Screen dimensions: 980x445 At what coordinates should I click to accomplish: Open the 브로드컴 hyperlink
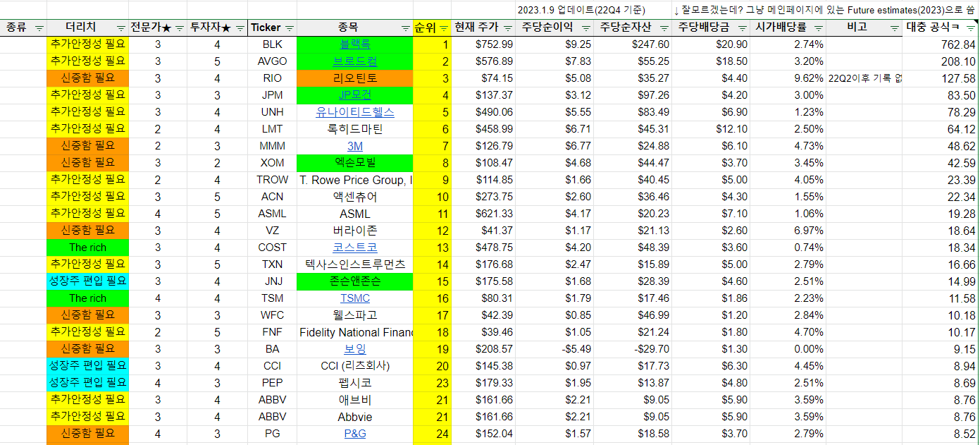(354, 61)
